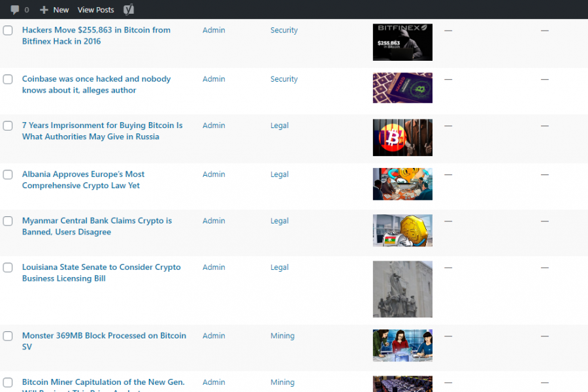Select the Monster 369MB Block post checkbox
The width and height of the screenshot is (588, 392).
(x=8, y=336)
